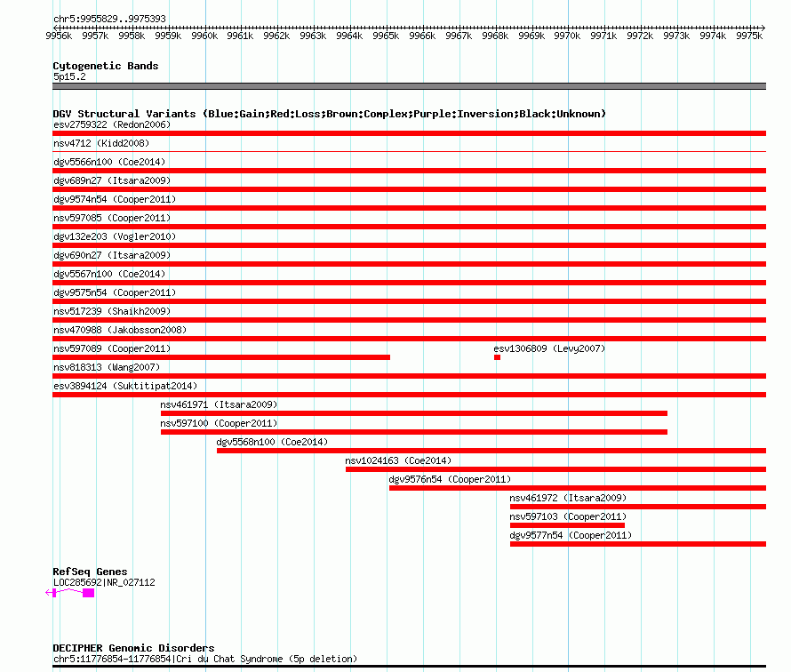
Task: Click dgv5567n100 (Coe2014) variant label
Action: tap(109, 274)
